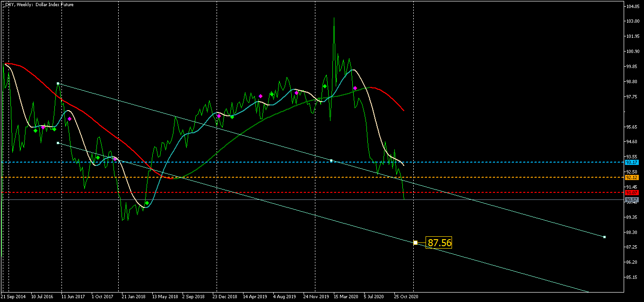Click the grey 90.57 current price tag
Viewport: 644px width, 302px height.
(x=632, y=200)
